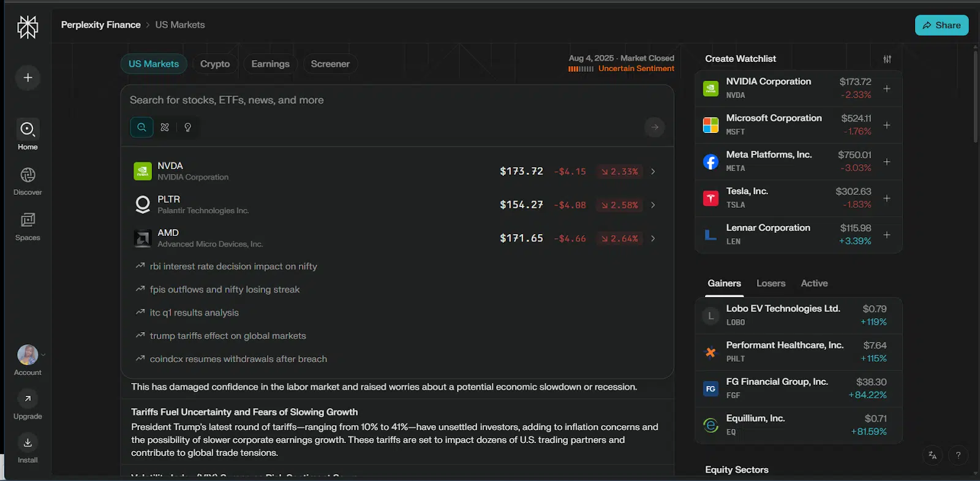Image resolution: width=980 pixels, height=481 pixels.
Task: Click the stock search input field
Action: click(x=397, y=100)
